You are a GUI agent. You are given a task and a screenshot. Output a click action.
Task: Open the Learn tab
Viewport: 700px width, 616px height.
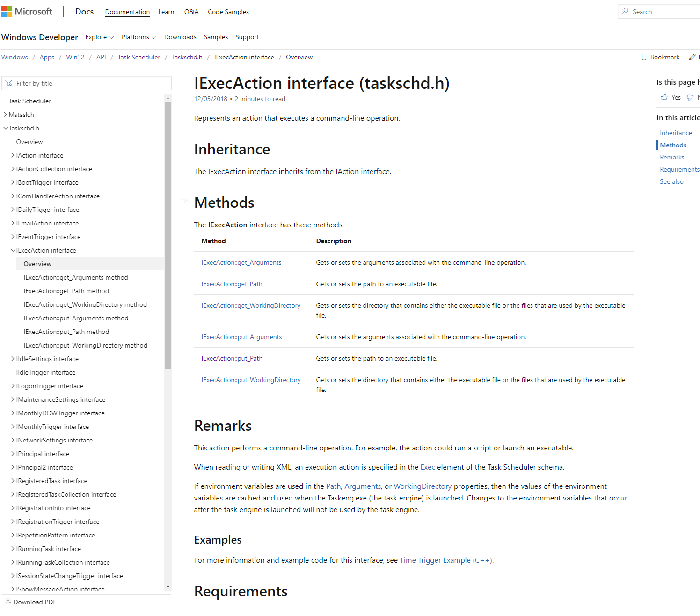point(166,12)
